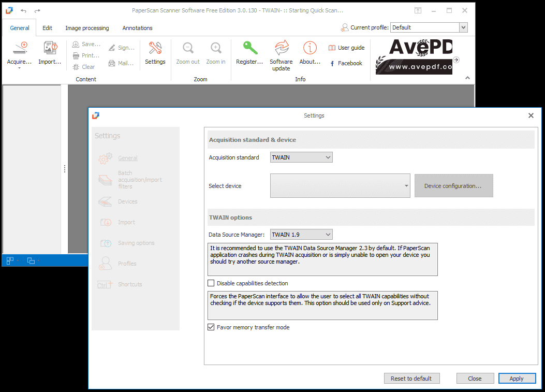Open the Current profile dropdown

(463, 27)
